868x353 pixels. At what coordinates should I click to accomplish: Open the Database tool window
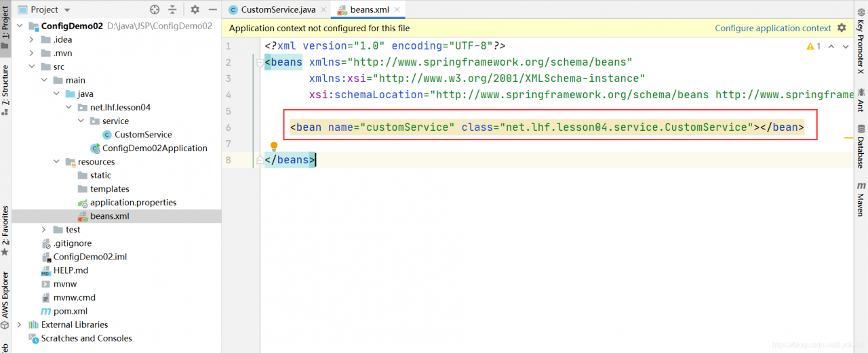point(861,146)
